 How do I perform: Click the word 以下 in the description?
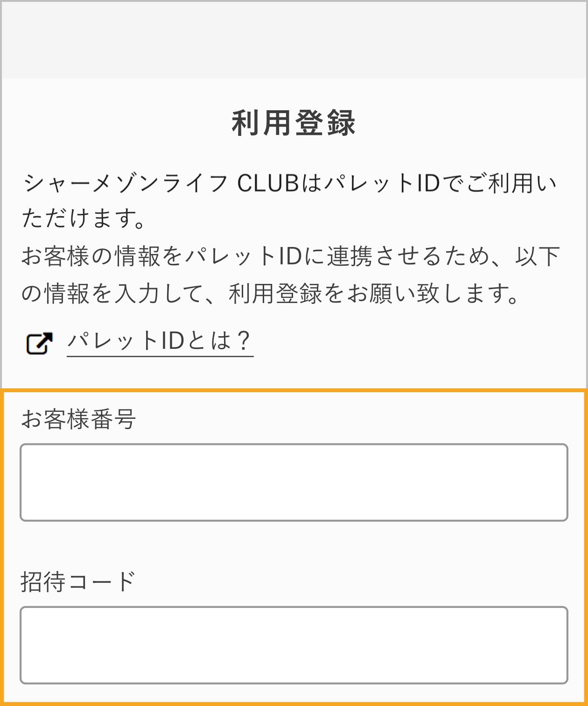(537, 257)
